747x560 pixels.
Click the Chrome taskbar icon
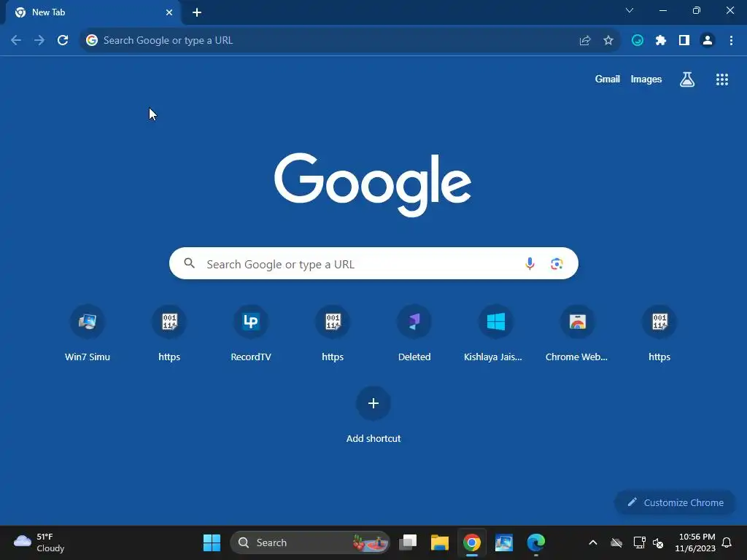[472, 542]
